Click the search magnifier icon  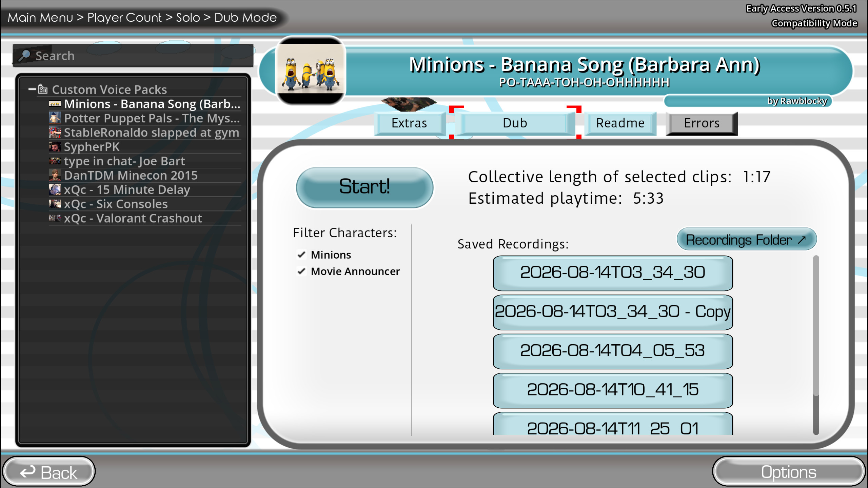tap(24, 56)
